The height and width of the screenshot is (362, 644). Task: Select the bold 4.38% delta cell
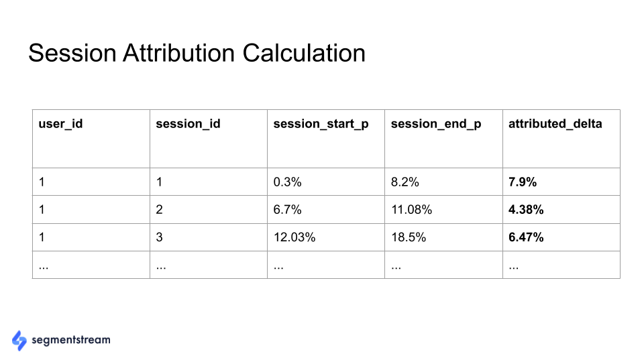click(x=561, y=210)
